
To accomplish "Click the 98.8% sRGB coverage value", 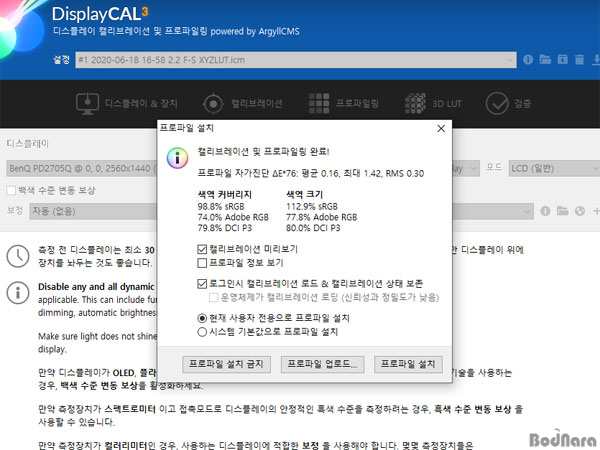I will click(221, 207).
